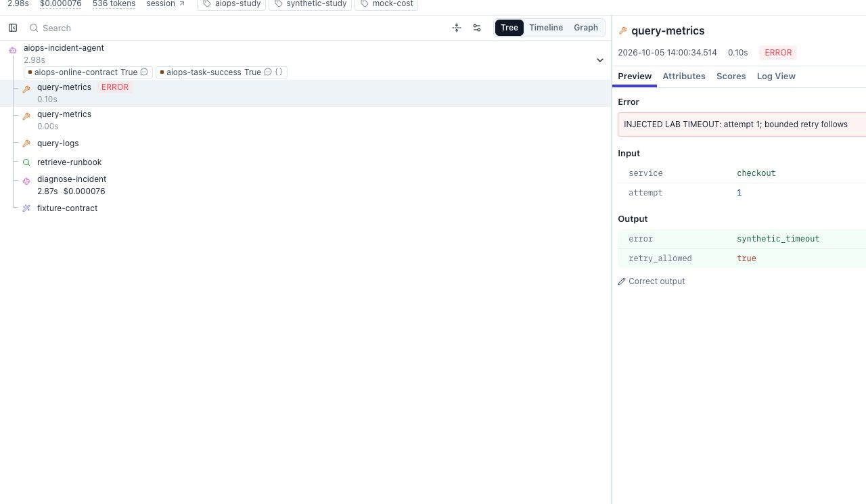Open the Attributes tab

684,76
